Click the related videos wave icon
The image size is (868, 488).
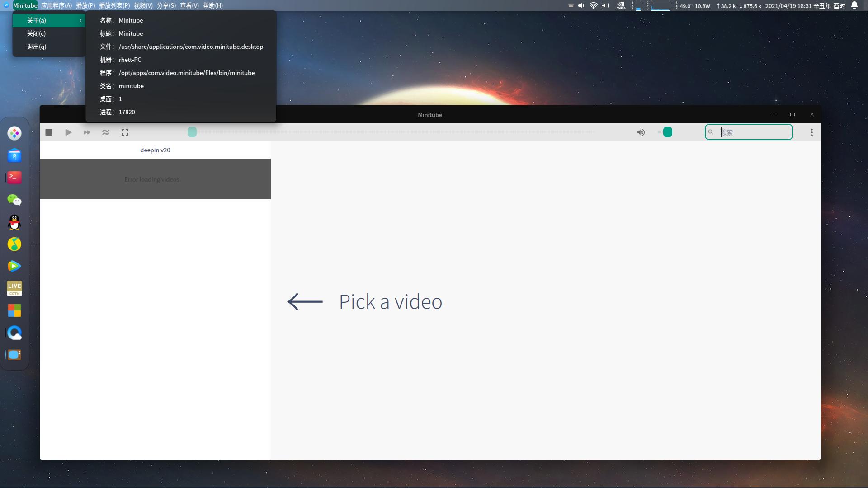(x=106, y=132)
